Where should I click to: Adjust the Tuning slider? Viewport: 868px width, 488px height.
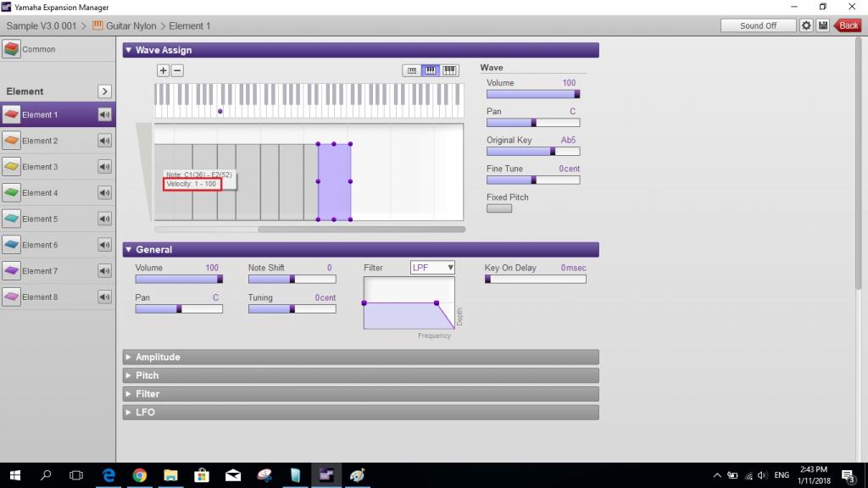click(292, 309)
